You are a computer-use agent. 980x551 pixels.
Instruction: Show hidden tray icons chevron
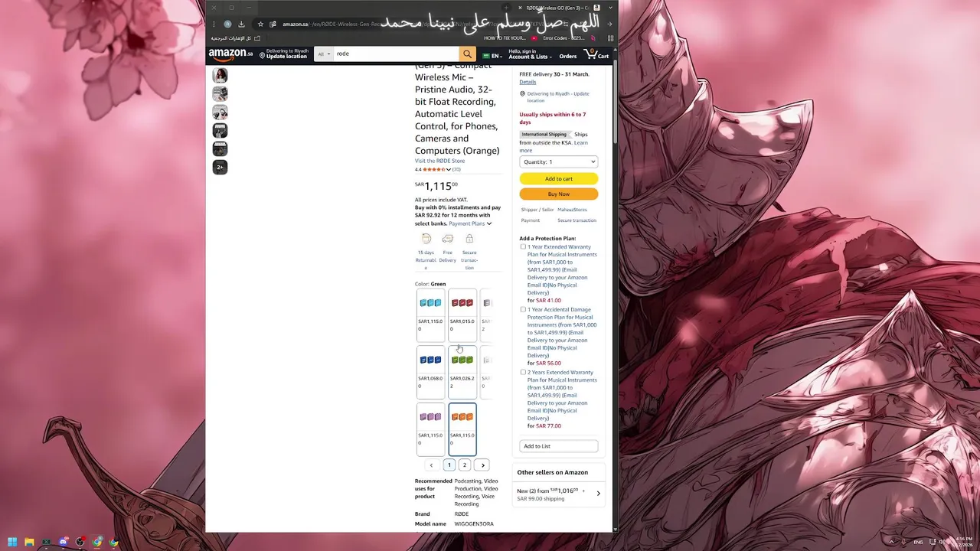pyautogui.click(x=890, y=543)
